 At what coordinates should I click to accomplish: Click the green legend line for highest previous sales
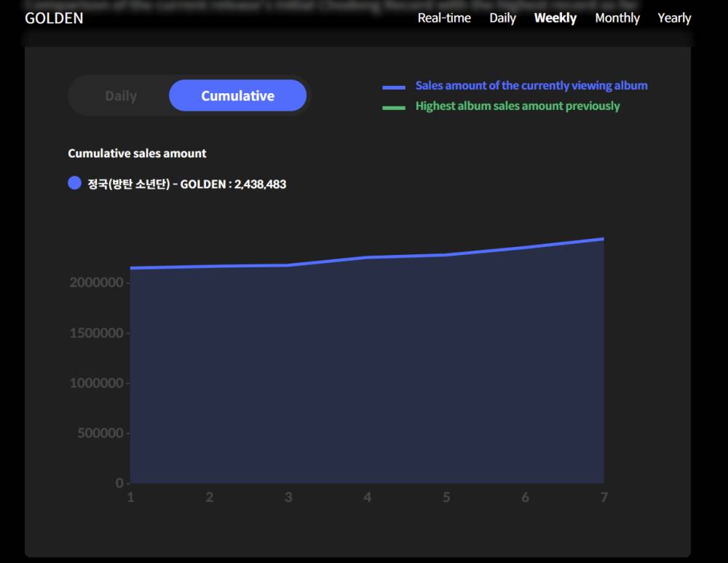pos(394,107)
